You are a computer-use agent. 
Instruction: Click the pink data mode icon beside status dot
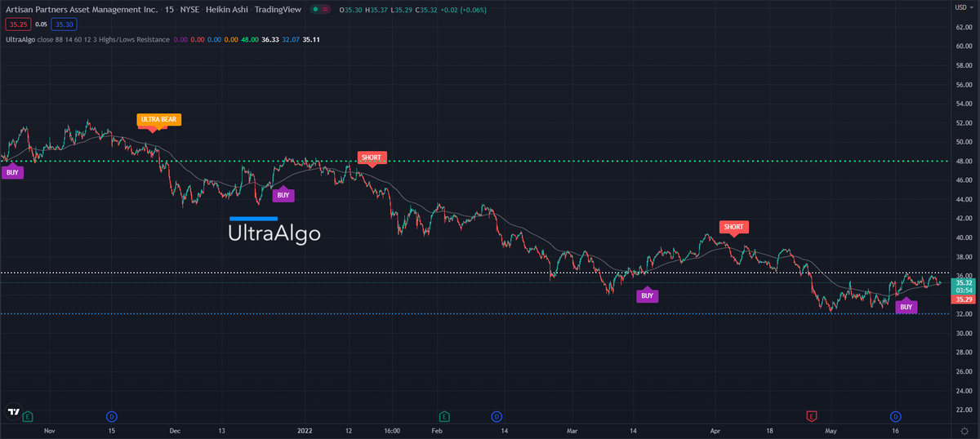326,10
